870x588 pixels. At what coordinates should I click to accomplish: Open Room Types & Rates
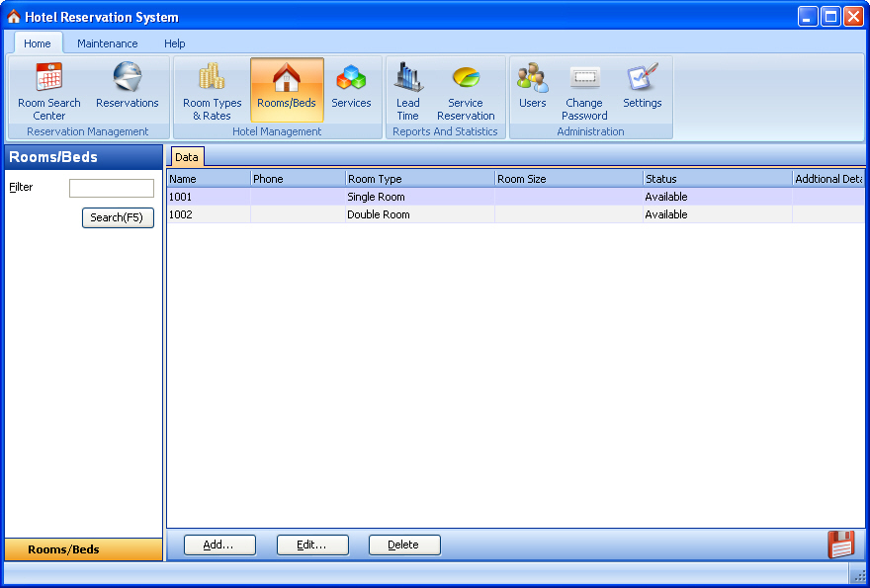coord(212,90)
